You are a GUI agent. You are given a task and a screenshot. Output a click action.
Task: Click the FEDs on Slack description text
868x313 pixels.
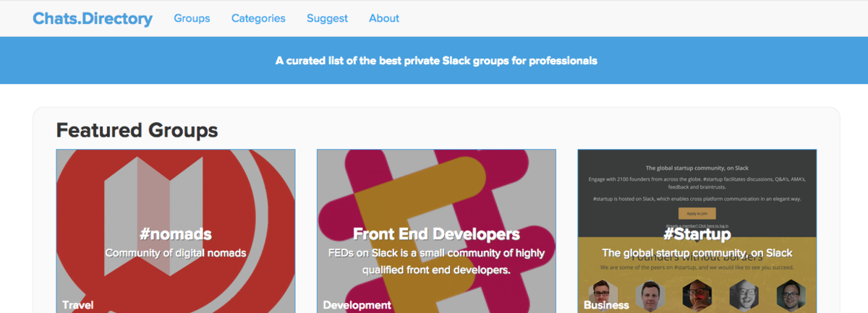pyautogui.click(x=436, y=262)
